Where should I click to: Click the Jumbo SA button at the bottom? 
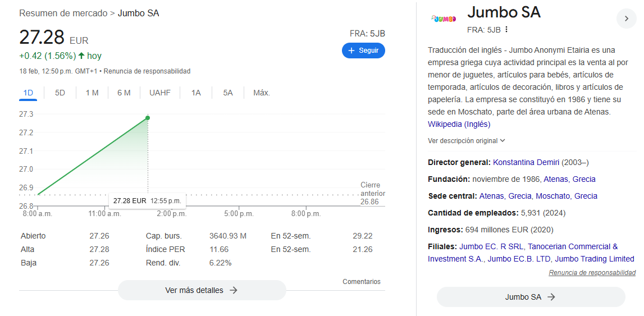[x=531, y=297]
